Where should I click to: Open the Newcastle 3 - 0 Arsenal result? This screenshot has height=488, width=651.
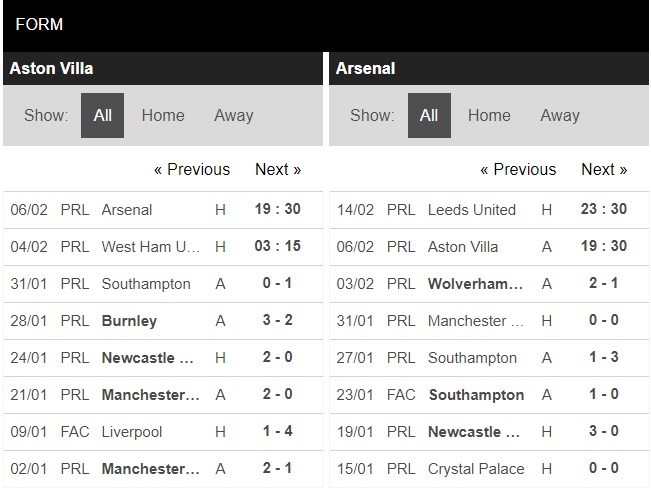click(x=603, y=432)
